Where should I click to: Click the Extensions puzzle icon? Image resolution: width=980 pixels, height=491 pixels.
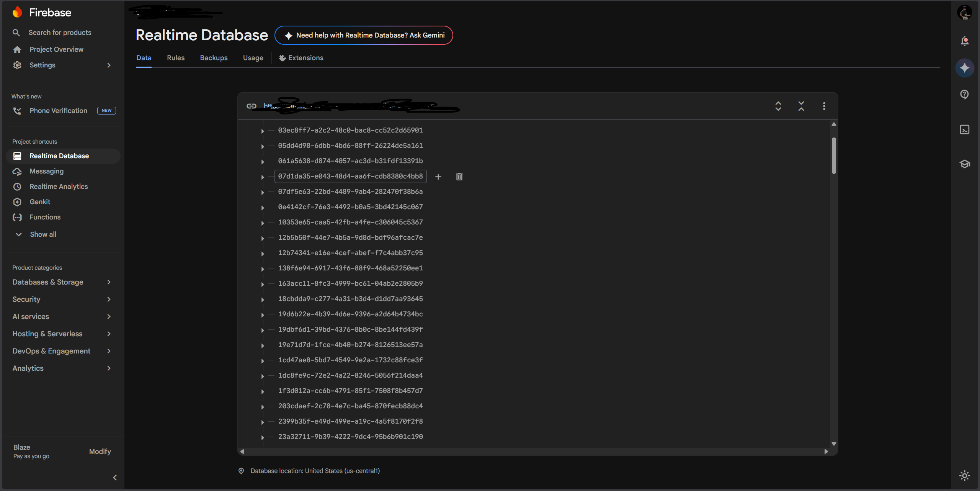pyautogui.click(x=283, y=58)
